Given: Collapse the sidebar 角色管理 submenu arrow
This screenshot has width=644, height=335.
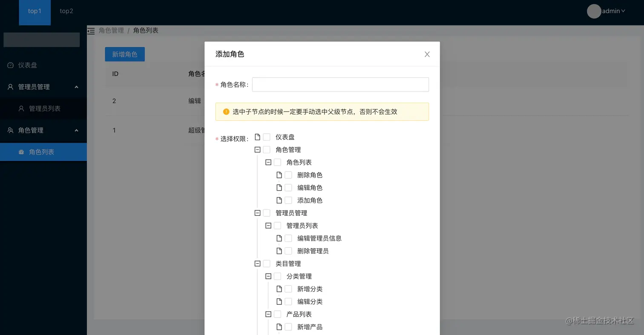Looking at the screenshot, I should tap(76, 130).
